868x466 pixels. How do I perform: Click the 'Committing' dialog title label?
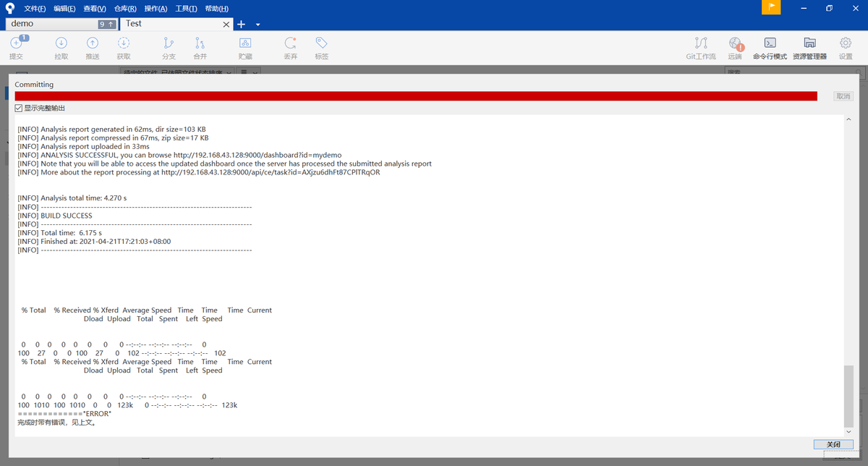(34, 85)
